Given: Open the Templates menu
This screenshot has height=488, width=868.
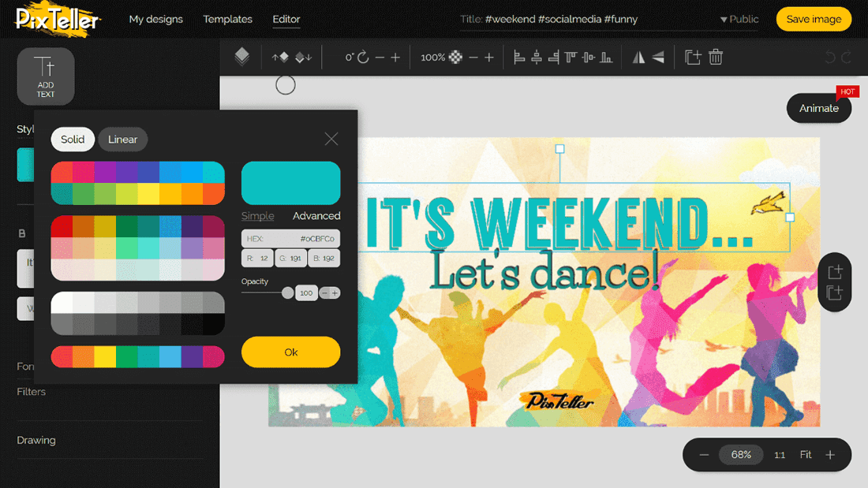Looking at the screenshot, I should click(227, 20).
